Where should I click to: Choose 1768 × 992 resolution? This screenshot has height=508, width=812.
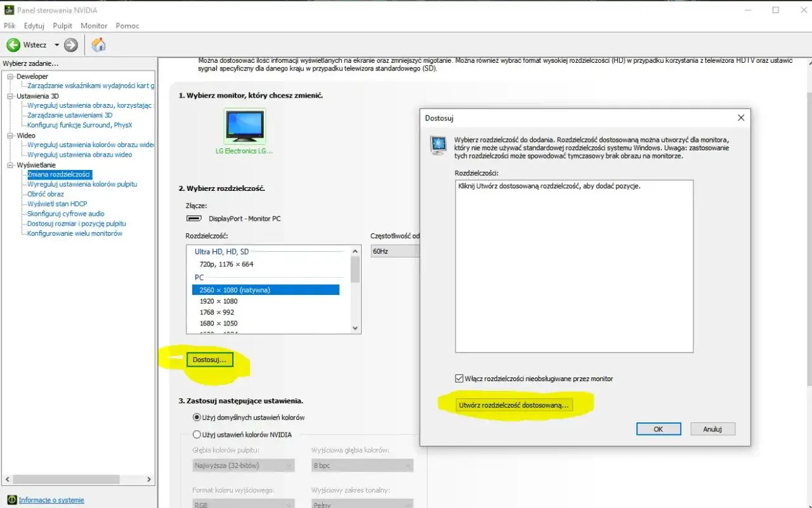[216, 312]
